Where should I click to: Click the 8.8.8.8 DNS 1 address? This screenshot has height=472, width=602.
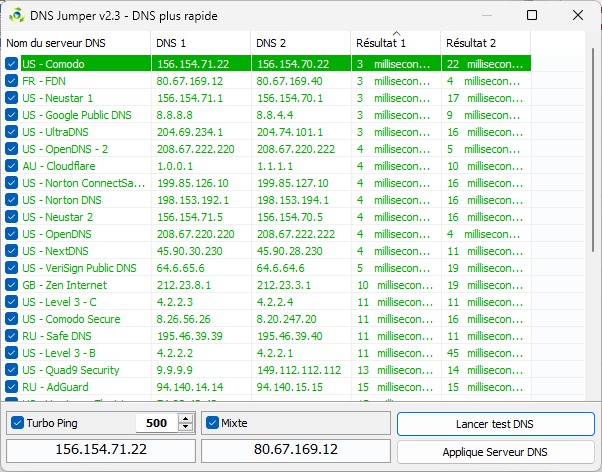pos(175,115)
